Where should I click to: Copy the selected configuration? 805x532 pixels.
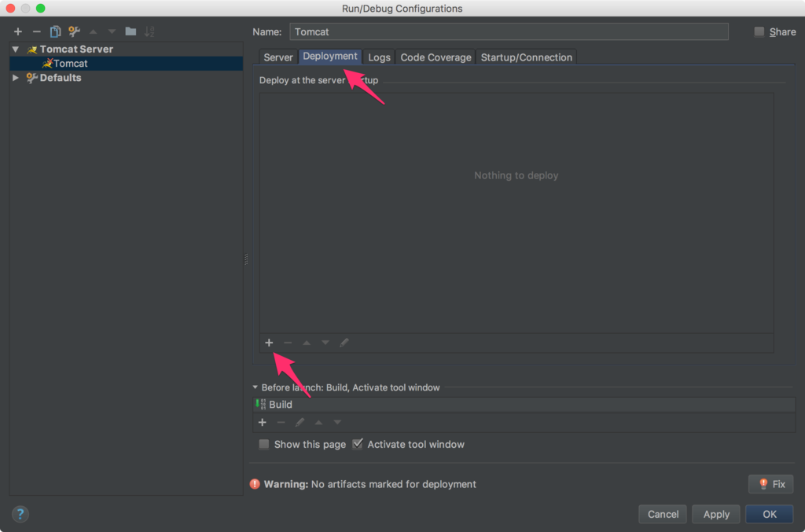[55, 31]
